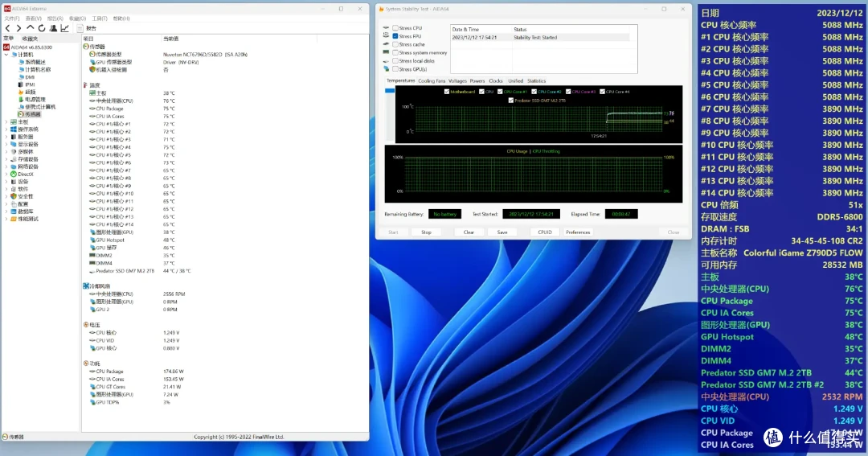
Task: Enable the Stress CPU checkbox
Action: [x=395, y=27]
